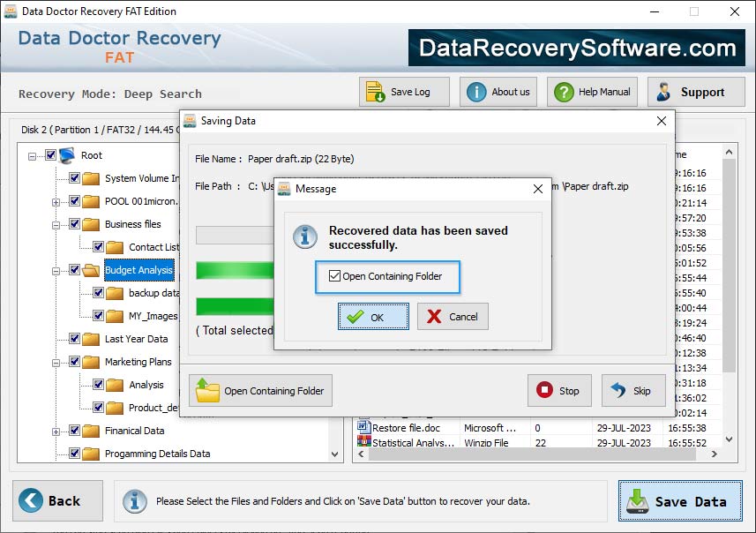
Task: Toggle the Root node checkbox
Action: [x=50, y=155]
